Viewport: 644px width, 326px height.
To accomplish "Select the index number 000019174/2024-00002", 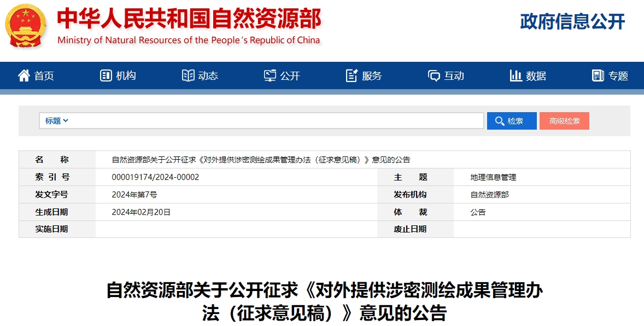I will [155, 177].
